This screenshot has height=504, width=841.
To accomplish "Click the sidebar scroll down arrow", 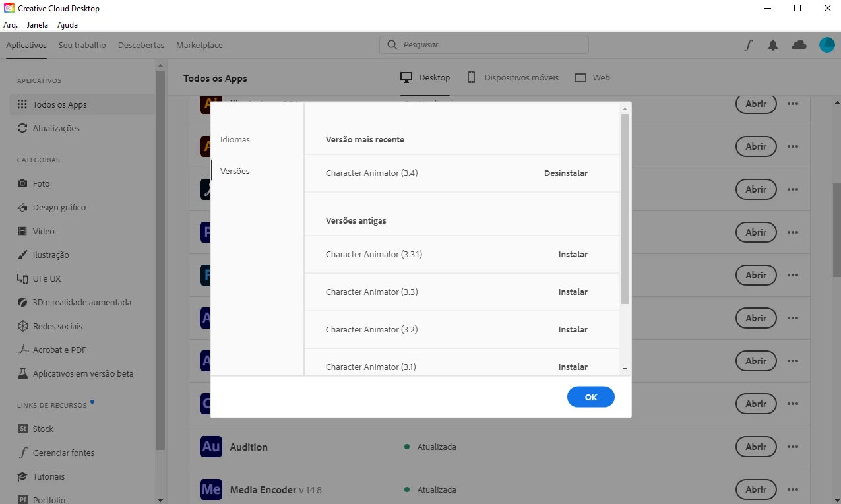I will pyautogui.click(x=160, y=499).
